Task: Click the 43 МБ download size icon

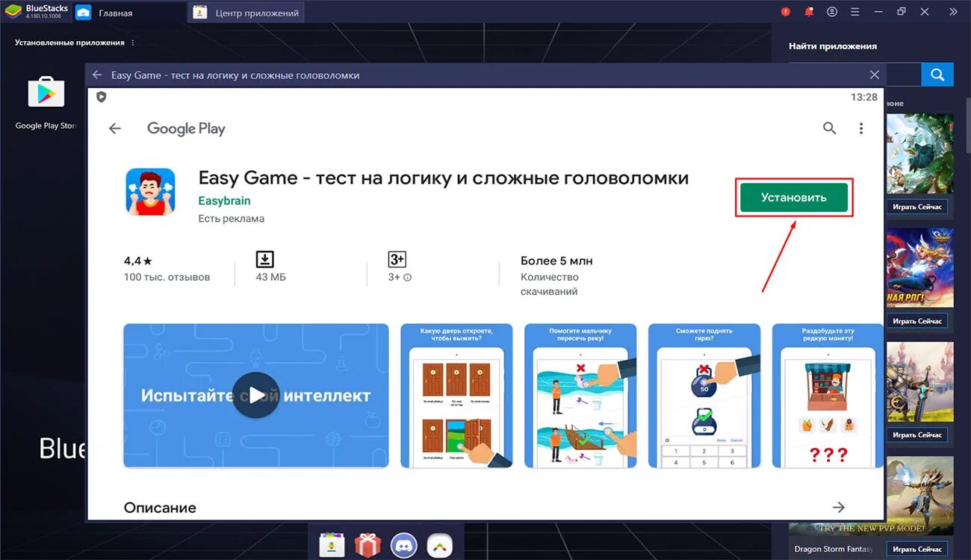Action: coord(265,259)
